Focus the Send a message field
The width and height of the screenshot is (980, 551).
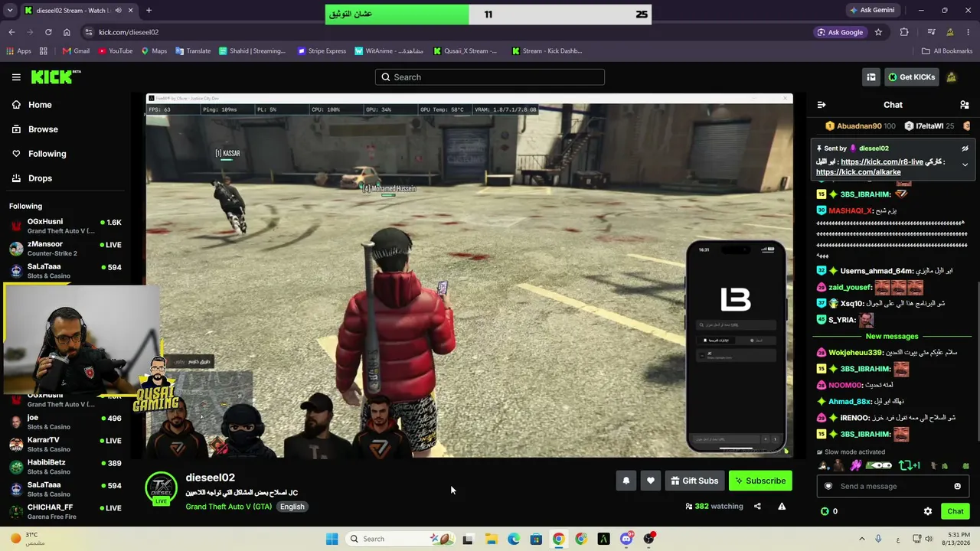tap(892, 486)
